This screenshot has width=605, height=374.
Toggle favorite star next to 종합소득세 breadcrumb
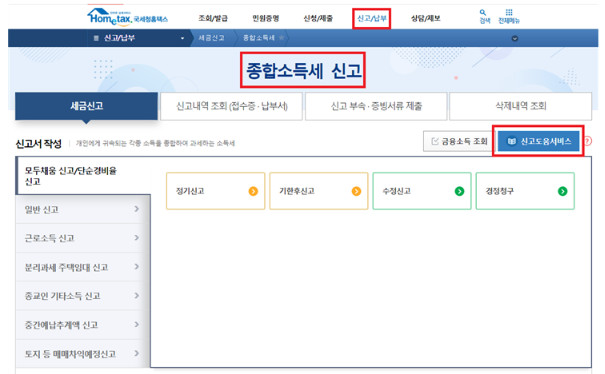(282, 38)
